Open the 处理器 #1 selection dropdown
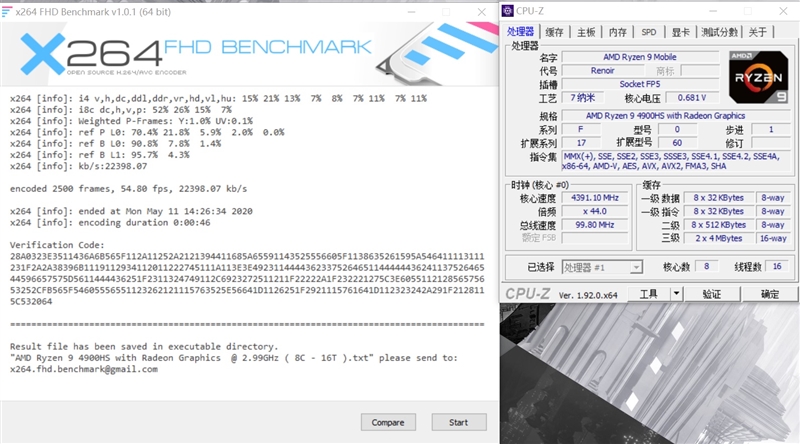800x444 pixels. tap(602, 267)
